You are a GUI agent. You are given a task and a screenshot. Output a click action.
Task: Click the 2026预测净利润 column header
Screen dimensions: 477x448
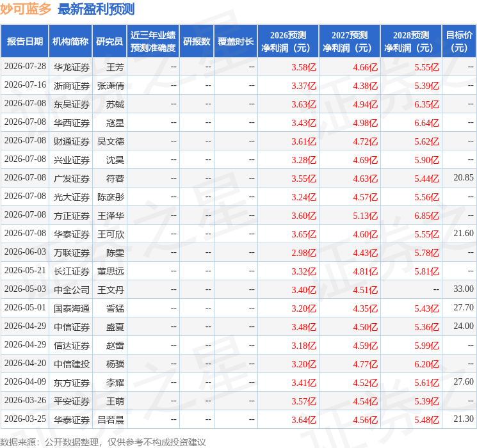point(288,42)
